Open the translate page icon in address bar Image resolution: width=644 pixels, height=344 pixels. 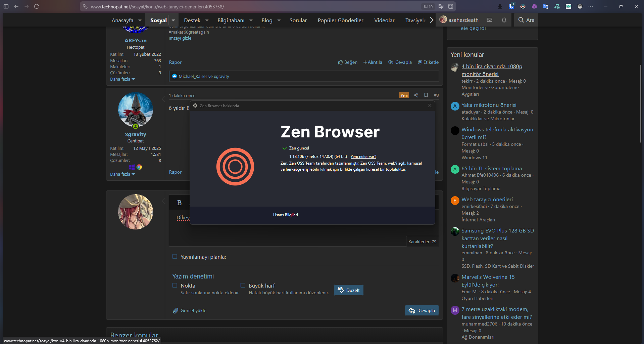441,6
